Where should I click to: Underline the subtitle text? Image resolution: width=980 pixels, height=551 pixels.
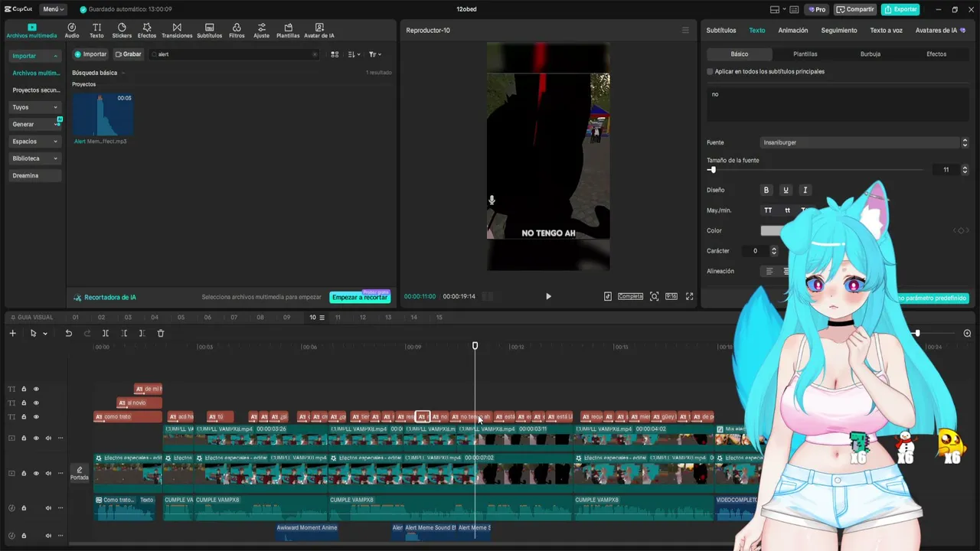click(786, 190)
